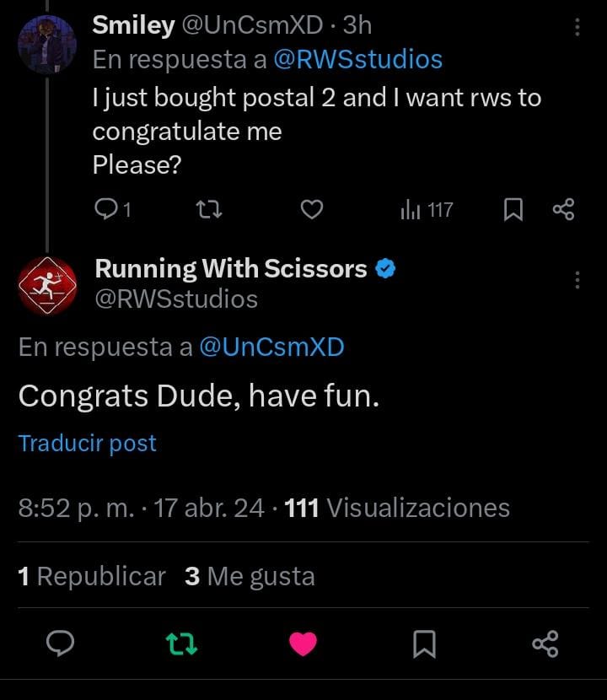Like Smiley's tweet with heart icon
The width and height of the screenshot is (607, 700).
coord(312,209)
